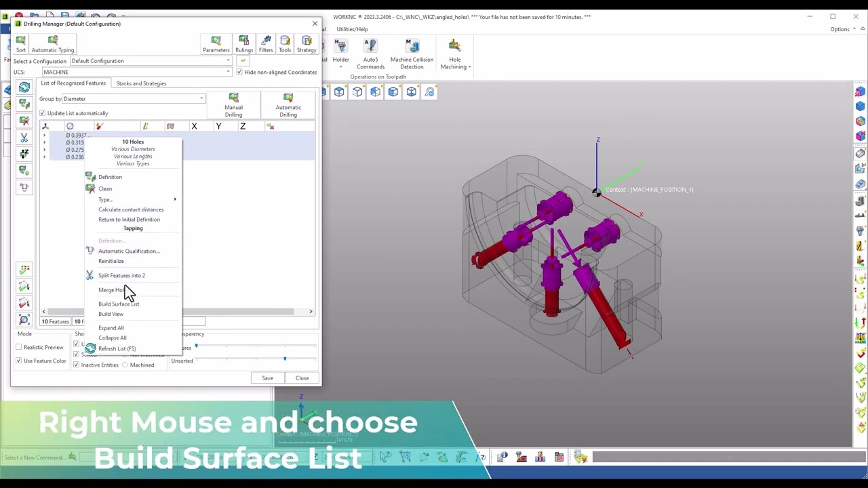Image resolution: width=868 pixels, height=488 pixels.
Task: Click the Z-sort icon in left sidebar
Action: tap(24, 154)
